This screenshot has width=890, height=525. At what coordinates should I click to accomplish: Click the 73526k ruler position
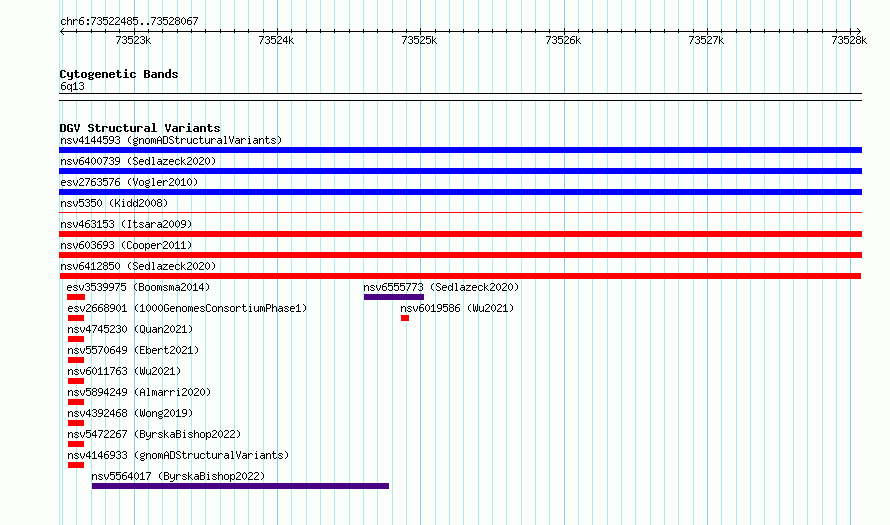point(563,40)
